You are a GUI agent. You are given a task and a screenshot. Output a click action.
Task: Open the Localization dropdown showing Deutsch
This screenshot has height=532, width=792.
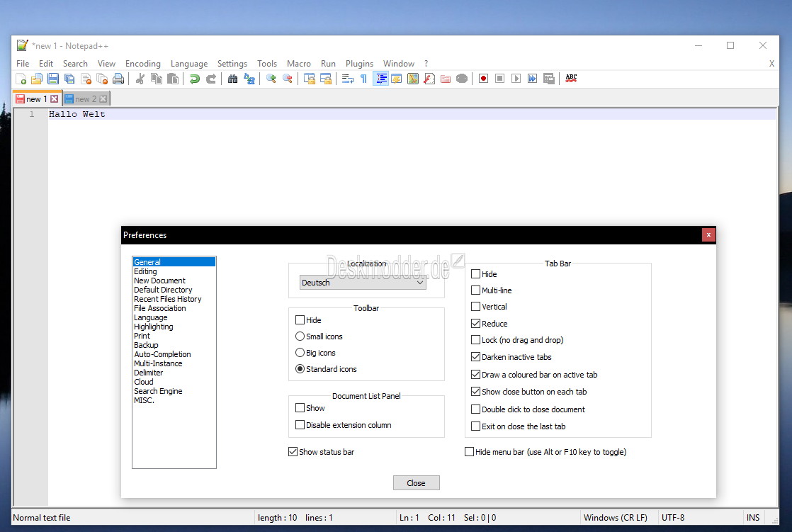[x=363, y=283]
